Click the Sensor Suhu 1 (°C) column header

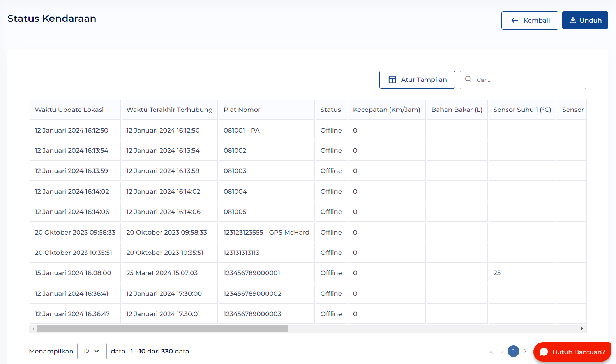click(522, 110)
